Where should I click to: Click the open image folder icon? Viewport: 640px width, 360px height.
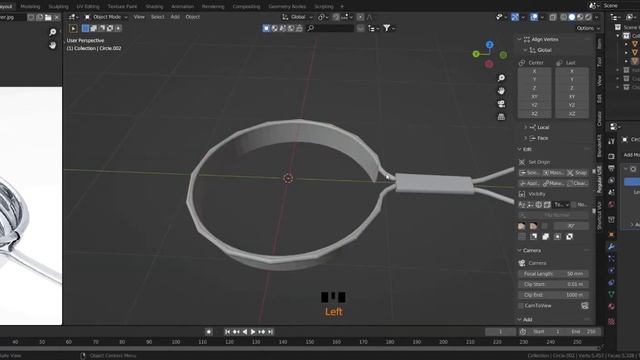click(48, 17)
